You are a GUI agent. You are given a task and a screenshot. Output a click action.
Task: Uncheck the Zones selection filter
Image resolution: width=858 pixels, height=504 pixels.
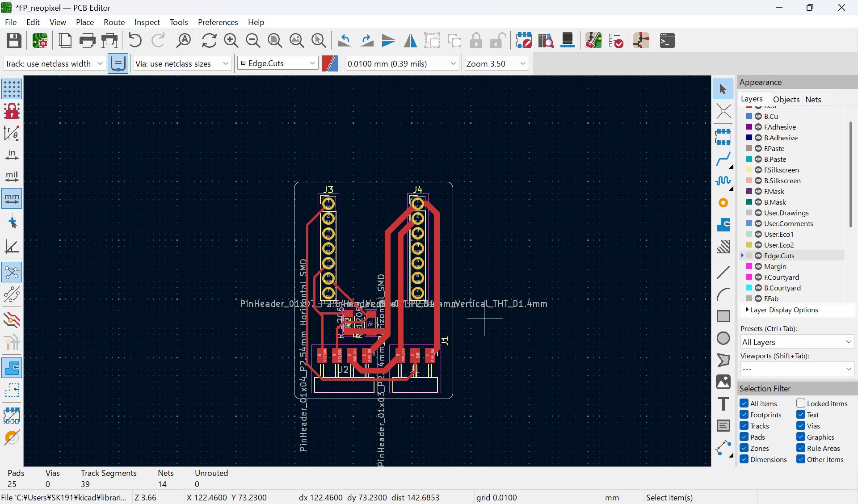744,448
